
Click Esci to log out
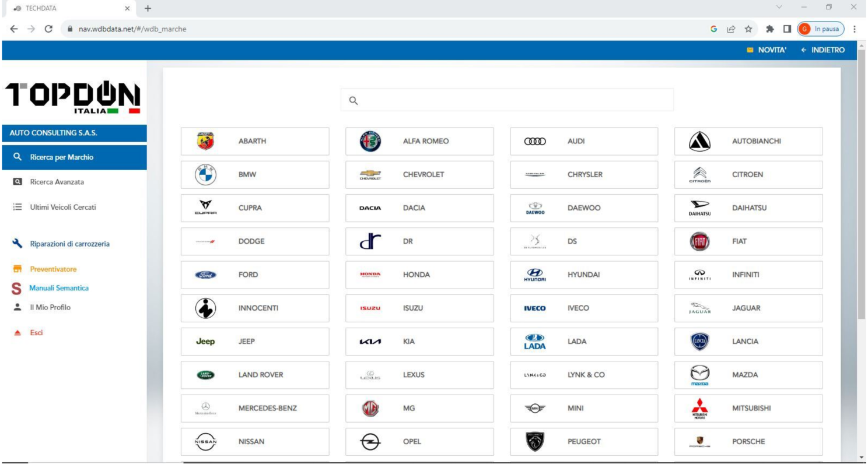pos(36,332)
